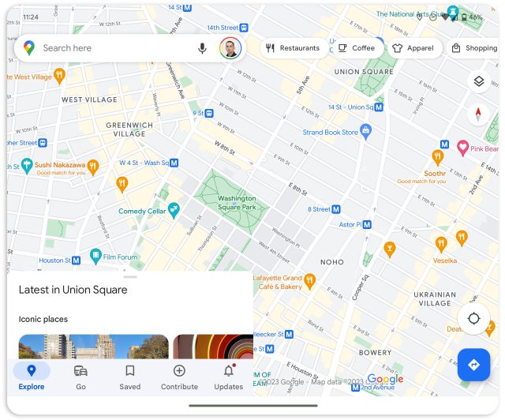Tap the Comedy Cellar map marker
Screen dimensions: 505x420
coord(174,211)
